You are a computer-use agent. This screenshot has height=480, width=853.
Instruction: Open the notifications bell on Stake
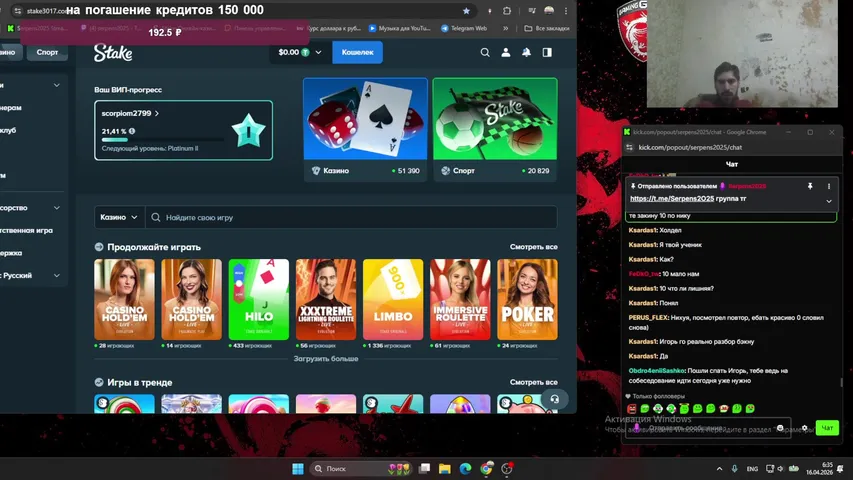coord(526,52)
